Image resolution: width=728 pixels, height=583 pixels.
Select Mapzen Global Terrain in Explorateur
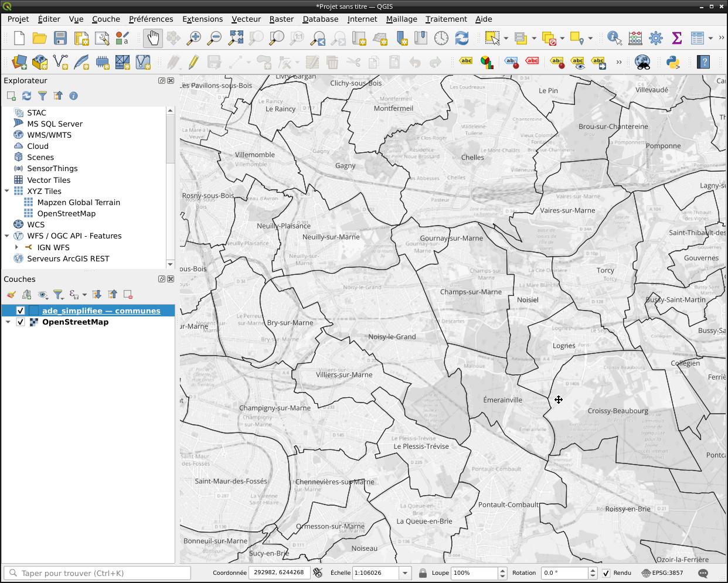pos(78,202)
